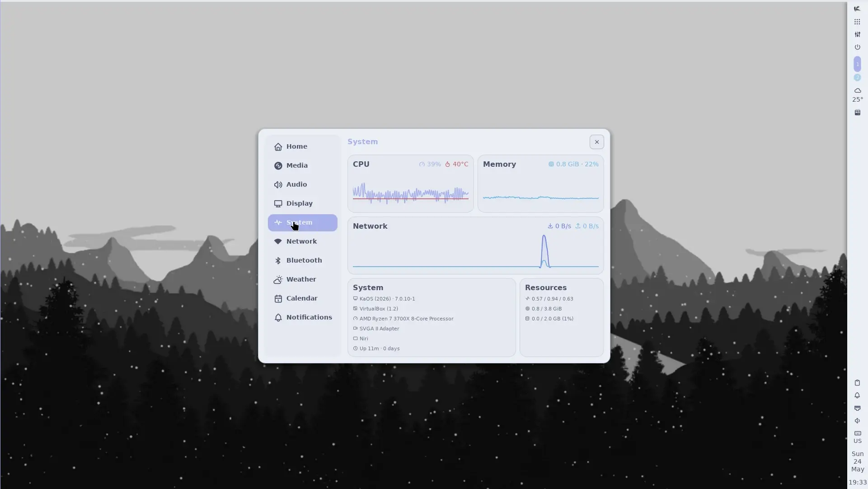Open the Calendar tab
Viewport: 868px width, 489px height.
pyautogui.click(x=302, y=298)
